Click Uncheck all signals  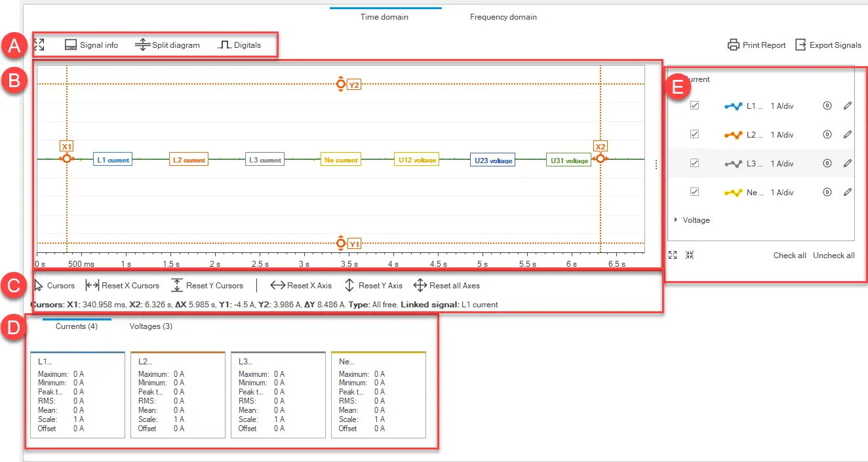(833, 256)
